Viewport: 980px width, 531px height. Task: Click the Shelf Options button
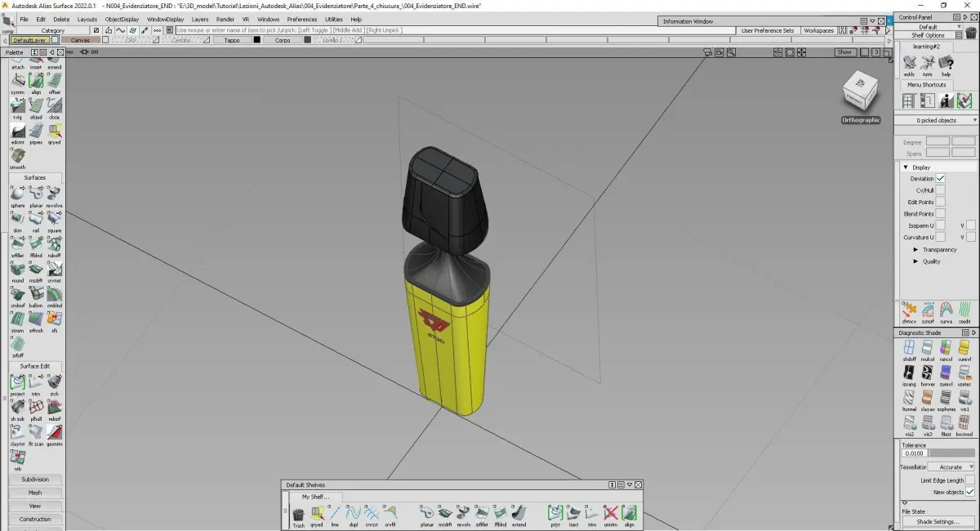click(929, 35)
